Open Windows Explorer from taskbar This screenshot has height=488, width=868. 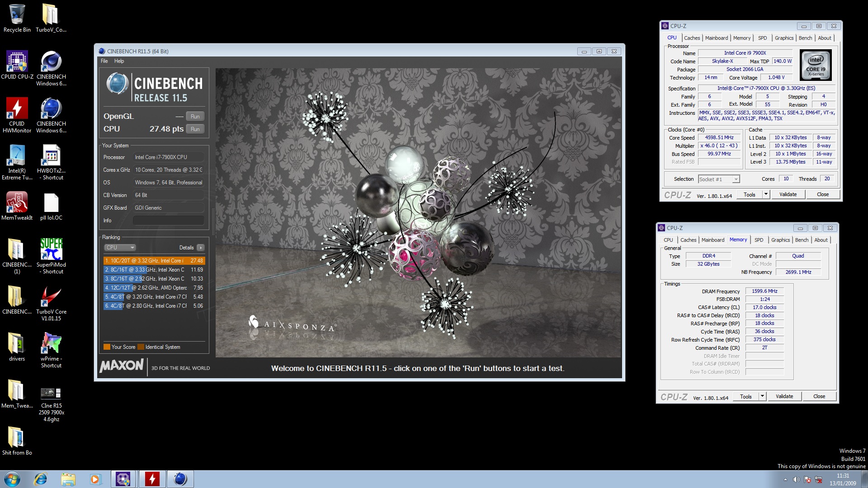coord(68,479)
